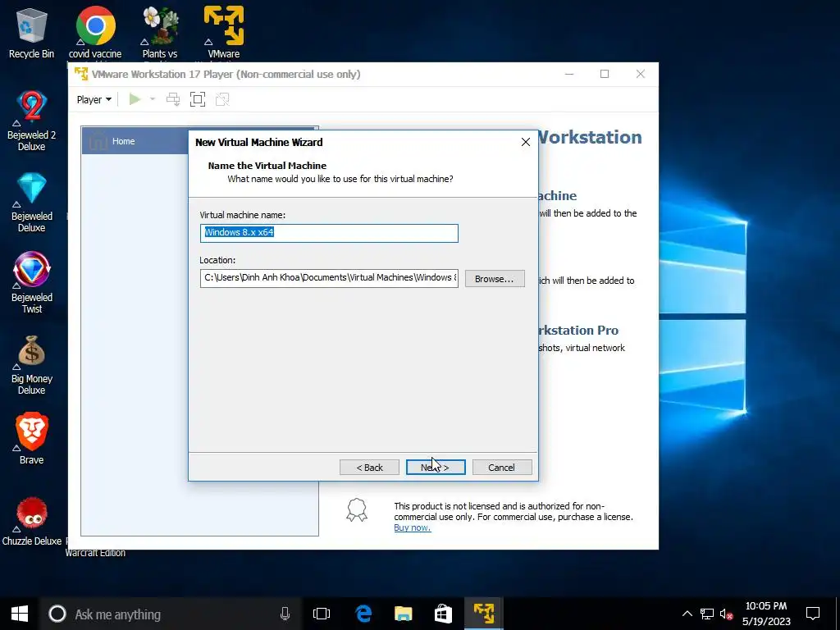
Task: Open Windows Store from the taskbar
Action: tap(443, 614)
